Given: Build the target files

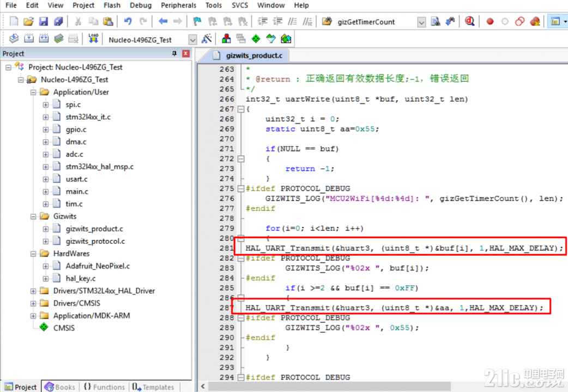Looking at the screenshot, I should [28, 38].
